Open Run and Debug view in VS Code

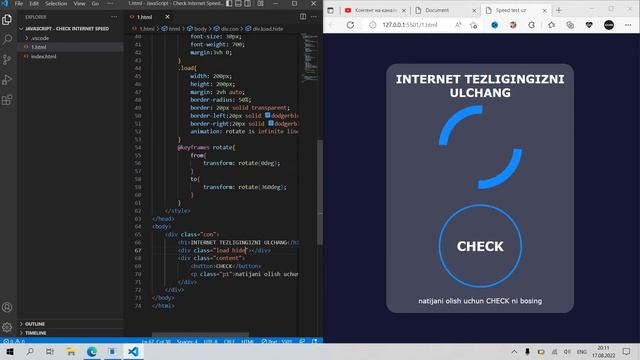(x=7, y=80)
